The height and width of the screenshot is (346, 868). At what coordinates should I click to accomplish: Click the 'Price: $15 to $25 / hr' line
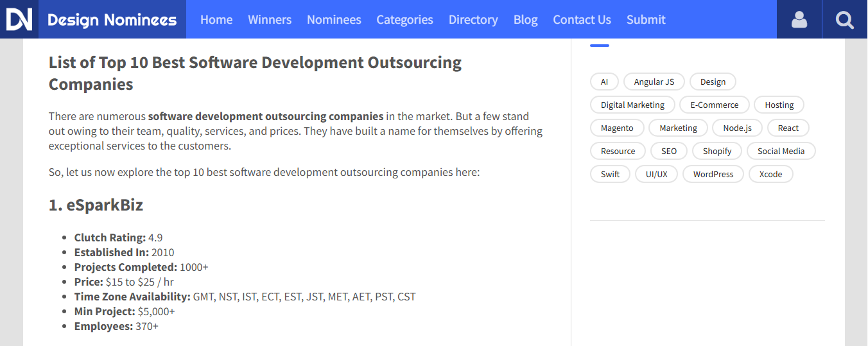124,282
